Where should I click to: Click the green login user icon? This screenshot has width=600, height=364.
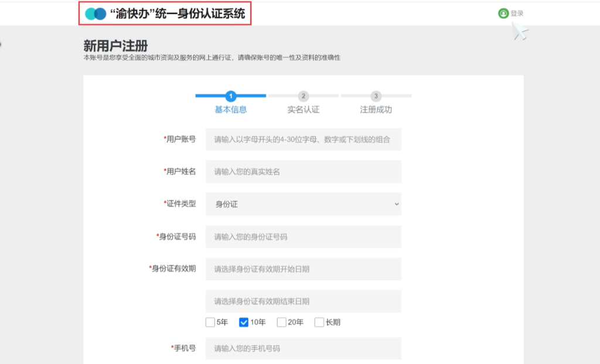pyautogui.click(x=503, y=13)
